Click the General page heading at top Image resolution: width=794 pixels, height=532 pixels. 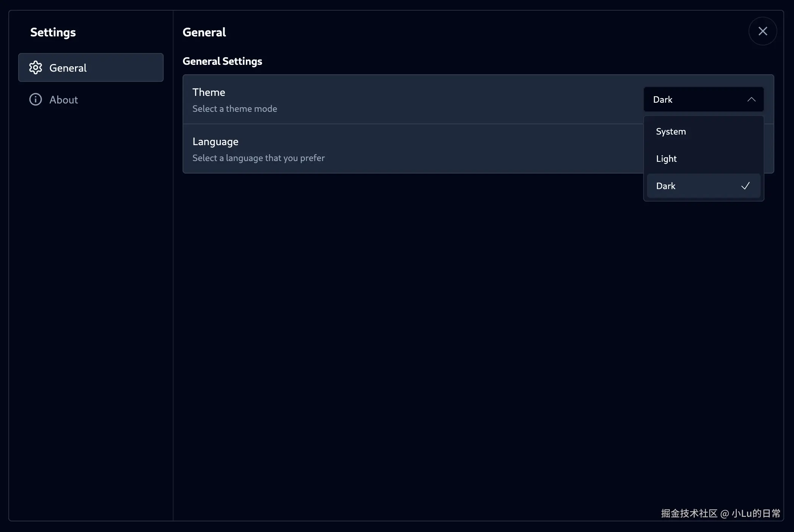coord(204,32)
